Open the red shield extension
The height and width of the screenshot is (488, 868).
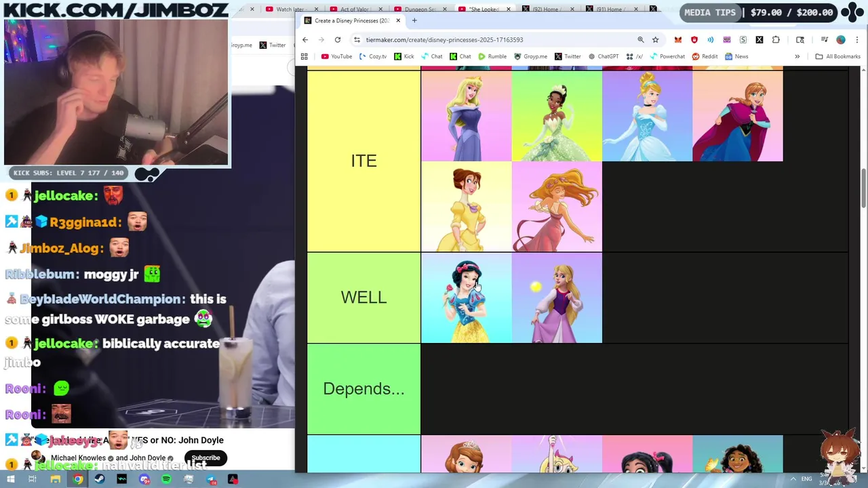694,39
